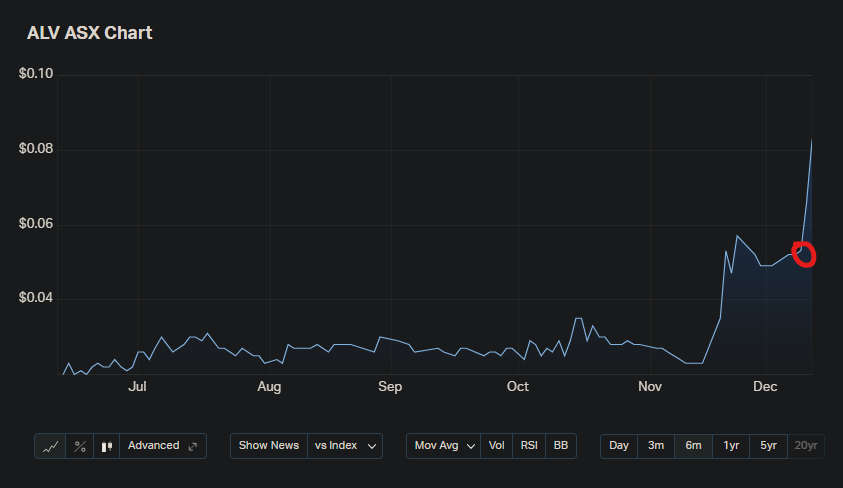843x488 pixels.
Task: Select the line chart type icon
Action: (x=51, y=446)
